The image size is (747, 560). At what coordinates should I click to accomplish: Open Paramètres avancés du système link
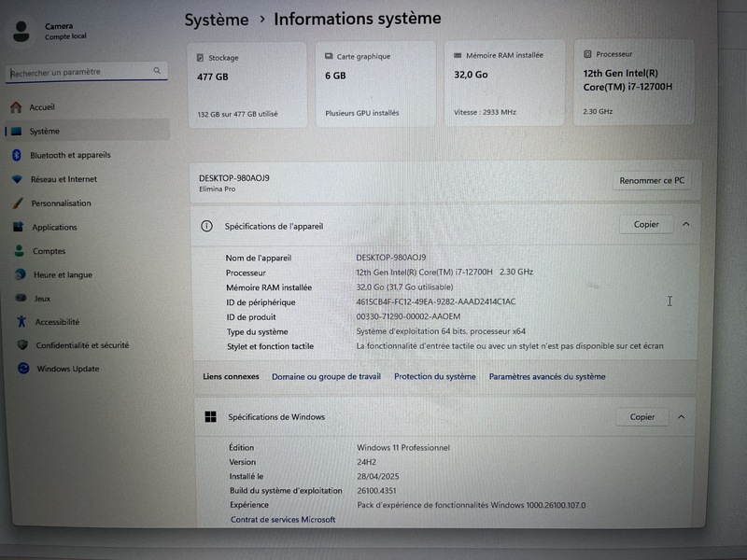547,376
